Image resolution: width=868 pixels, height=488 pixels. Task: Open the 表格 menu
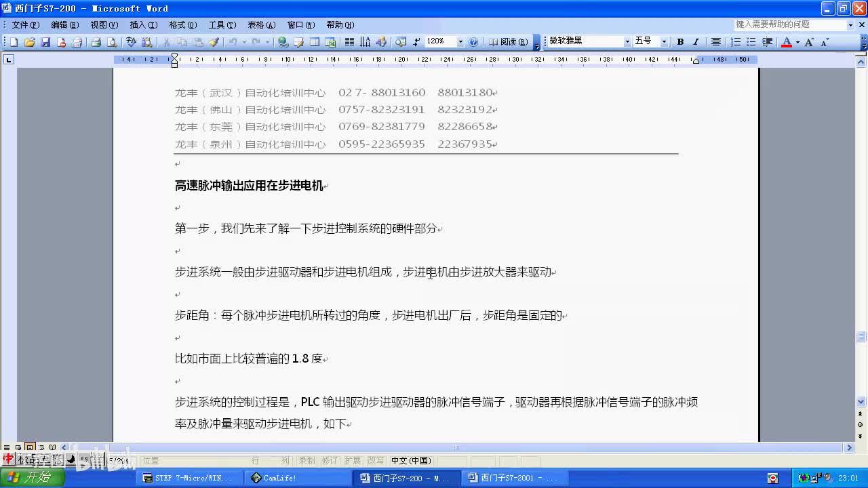coord(261,25)
